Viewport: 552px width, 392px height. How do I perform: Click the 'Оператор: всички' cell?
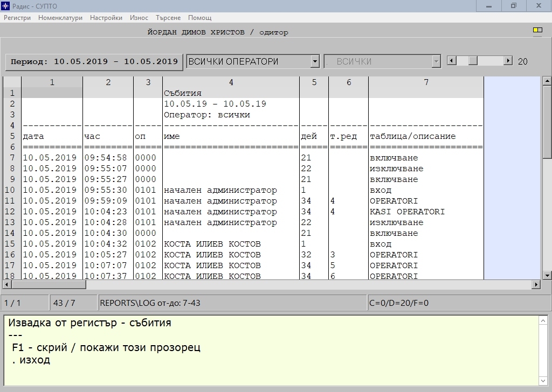coord(231,115)
